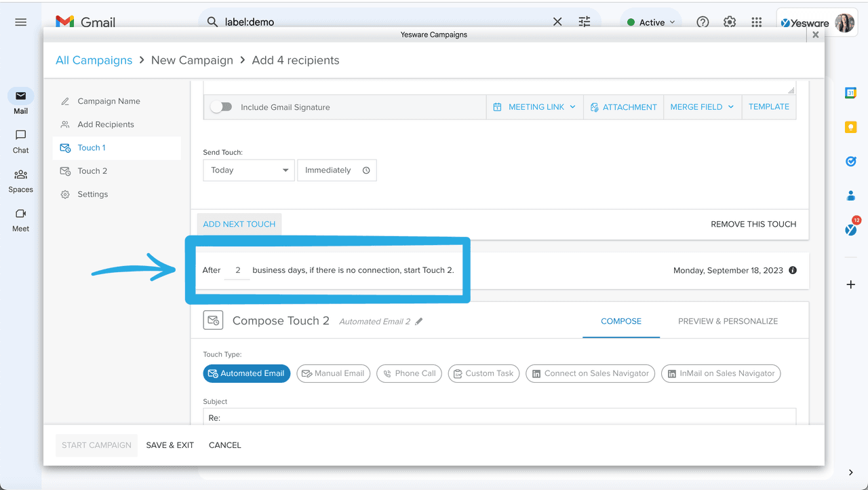Screen dimensions: 868x490
Task: Click the info icon next to Monday date
Action: click(x=793, y=270)
